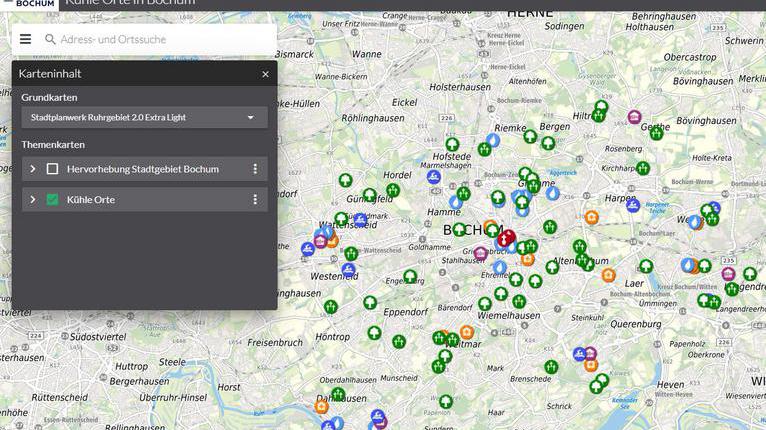
Task: Click the Hervorhebung Stadtgebiet Bochum label
Action: (x=143, y=169)
